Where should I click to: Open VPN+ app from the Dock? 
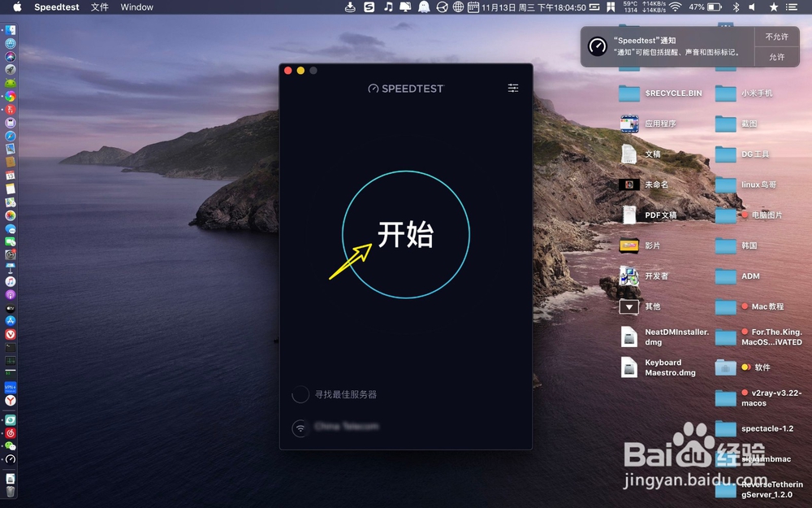11,387
